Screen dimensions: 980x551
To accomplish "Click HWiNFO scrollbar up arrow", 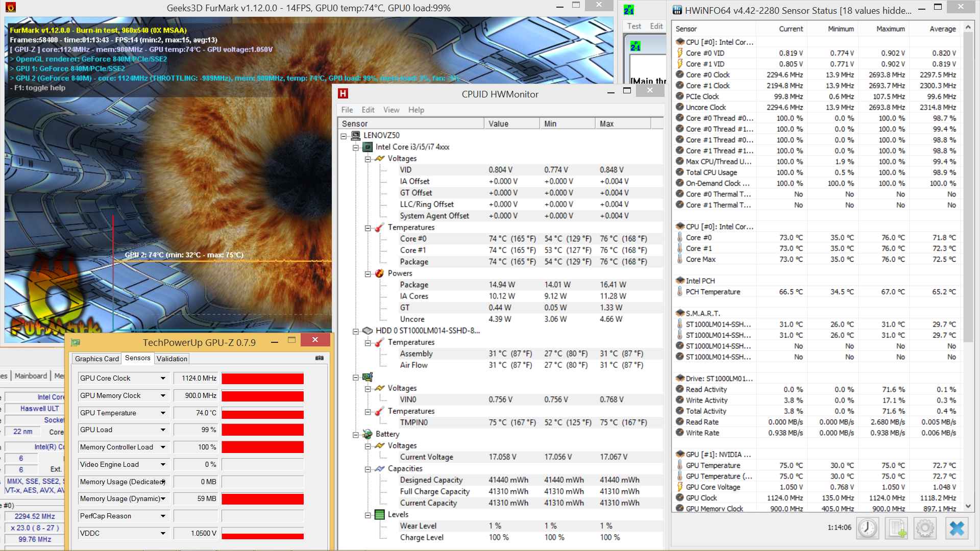I will 968,28.
